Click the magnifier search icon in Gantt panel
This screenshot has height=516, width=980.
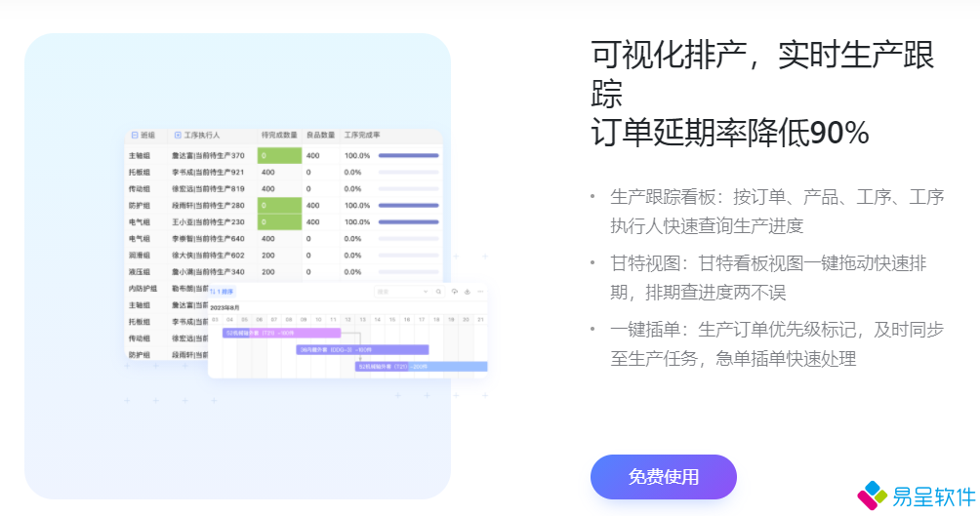point(439,292)
